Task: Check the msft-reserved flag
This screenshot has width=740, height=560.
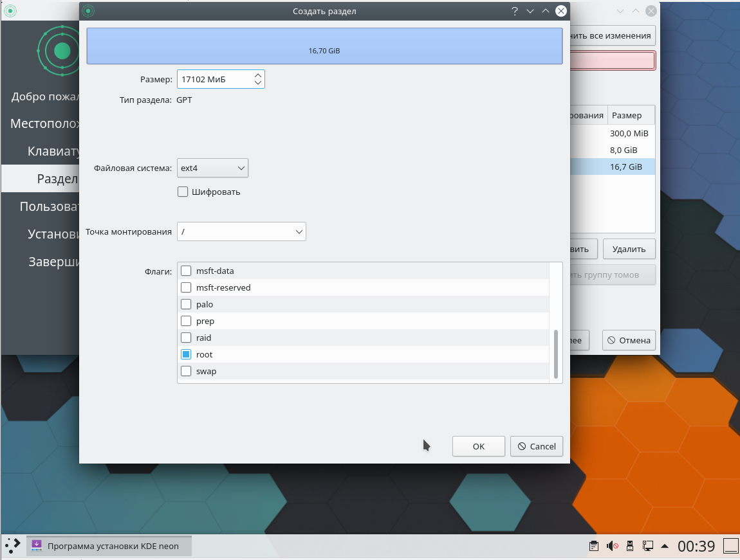Action: (x=186, y=287)
